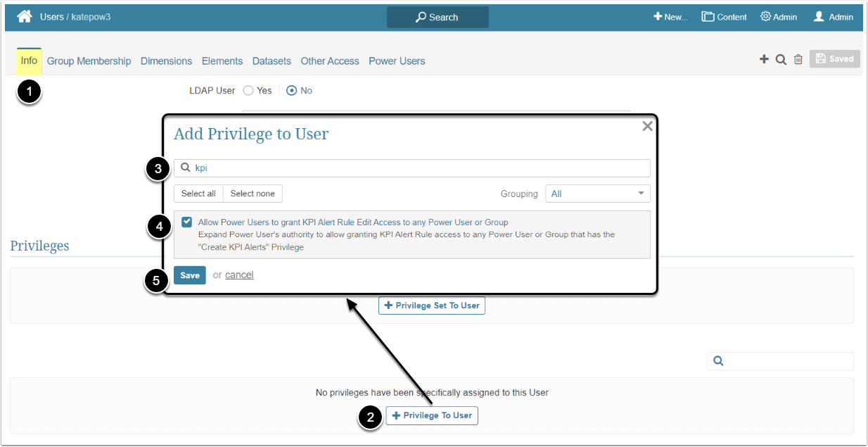868x447 pixels.
Task: Open the Dimensions tab
Action: click(x=166, y=61)
